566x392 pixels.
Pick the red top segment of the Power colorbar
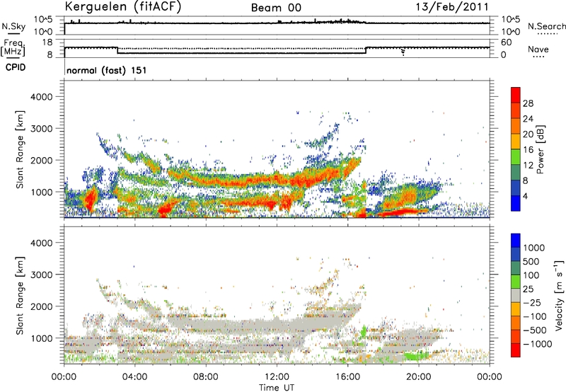[516, 95]
